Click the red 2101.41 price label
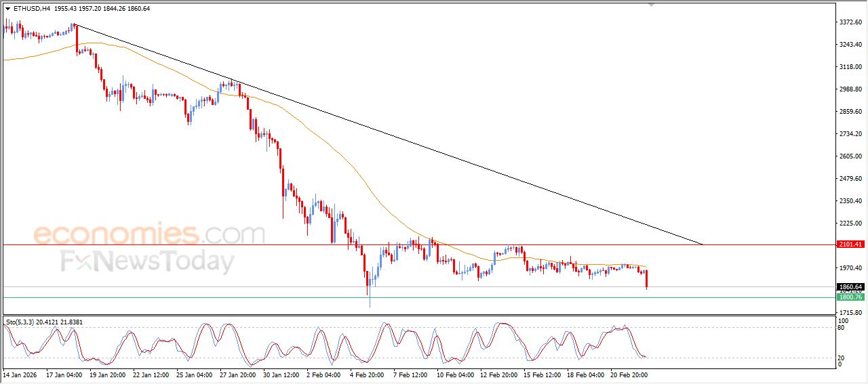The height and width of the screenshot is (384, 868). [850, 244]
